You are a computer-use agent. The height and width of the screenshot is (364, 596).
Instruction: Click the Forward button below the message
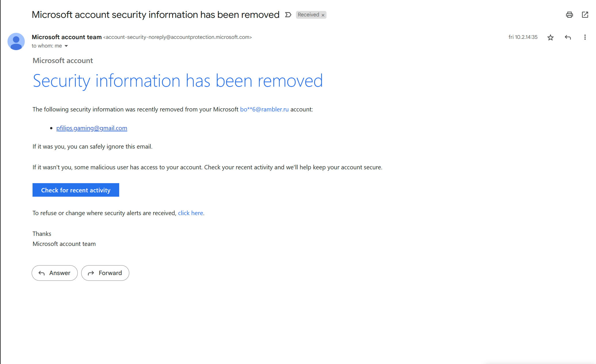point(105,273)
